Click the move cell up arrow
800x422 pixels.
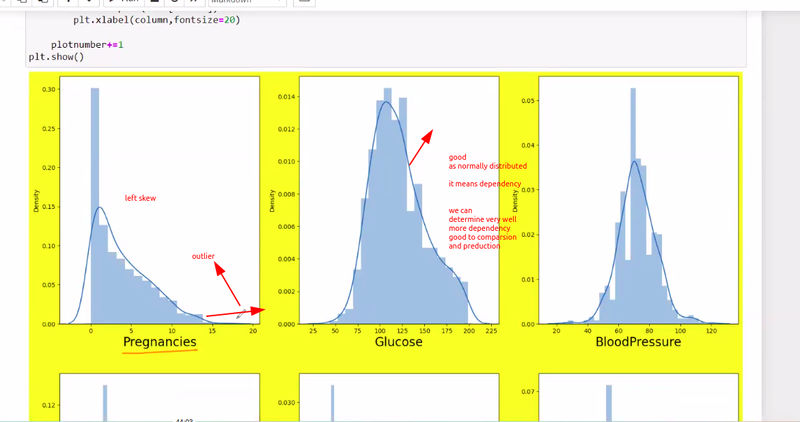click(71, 2)
